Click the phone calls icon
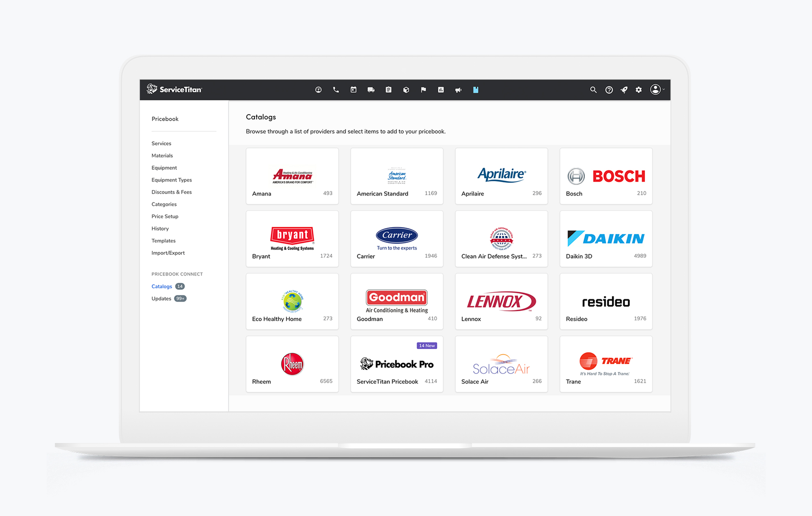This screenshot has width=812, height=516. click(336, 90)
